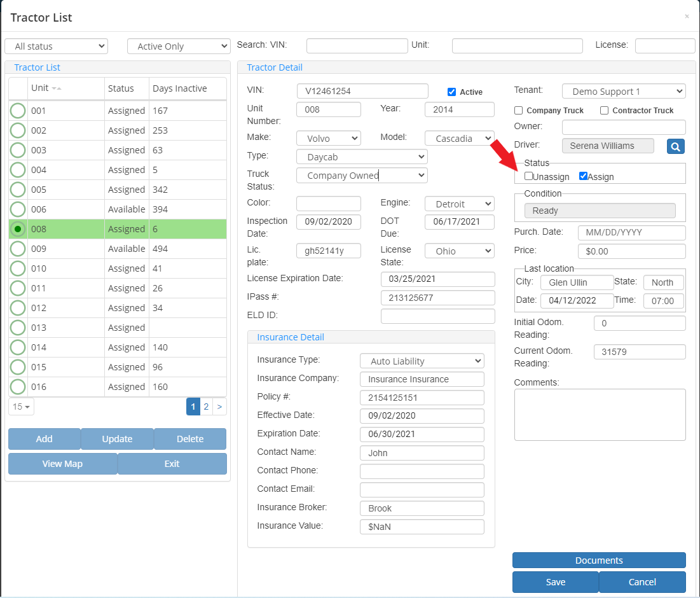Check the Company Truck checkbox
The image size is (700, 598).
[518, 110]
